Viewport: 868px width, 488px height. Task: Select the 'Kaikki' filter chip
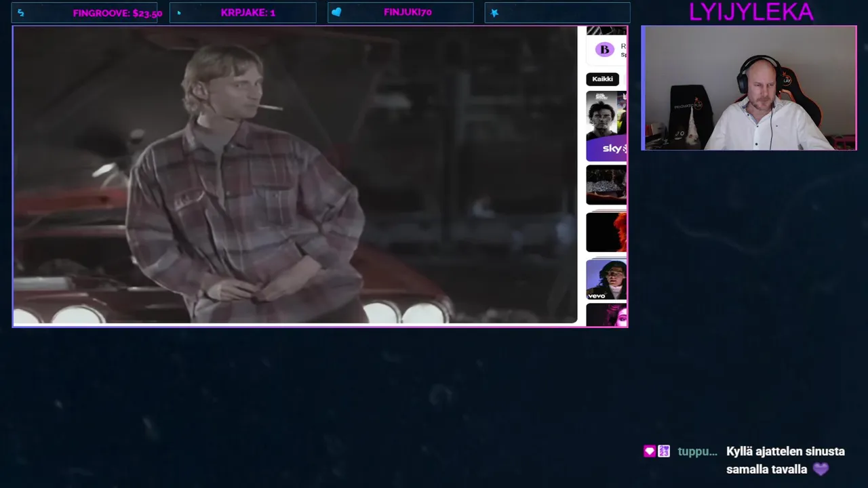pos(602,79)
